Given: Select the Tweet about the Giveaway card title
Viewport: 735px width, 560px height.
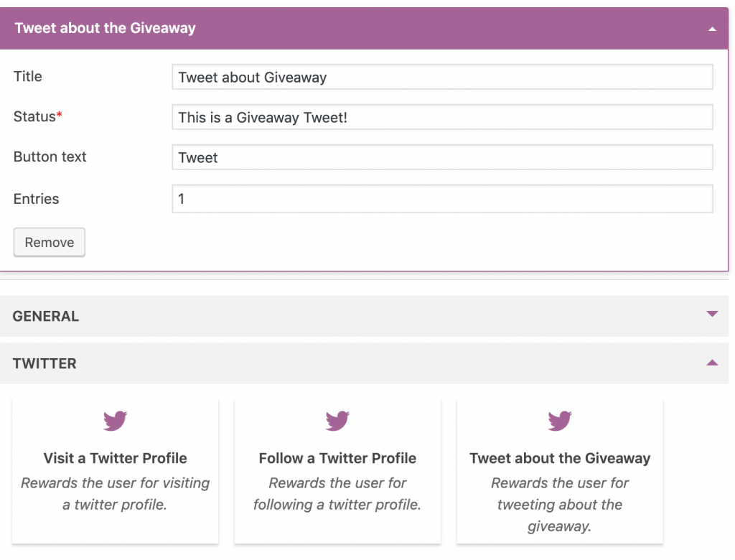Looking at the screenshot, I should [560, 458].
